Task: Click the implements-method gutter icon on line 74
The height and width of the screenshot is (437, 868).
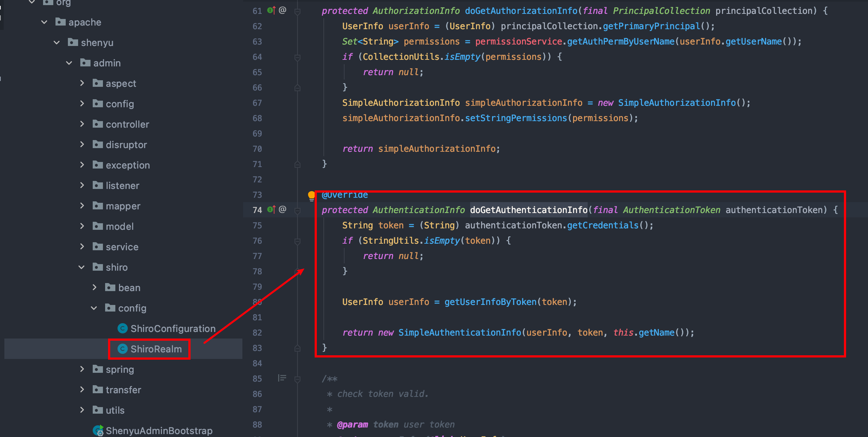Action: coord(271,209)
